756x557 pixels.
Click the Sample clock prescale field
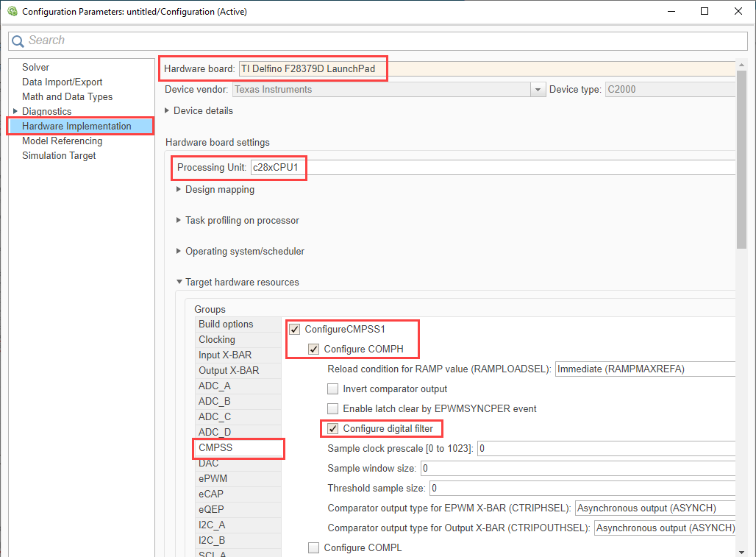point(605,448)
